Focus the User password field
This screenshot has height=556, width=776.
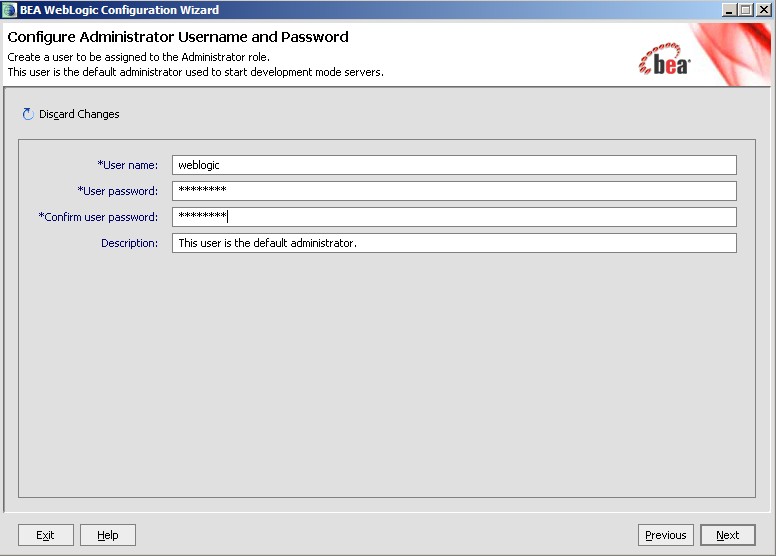point(454,191)
